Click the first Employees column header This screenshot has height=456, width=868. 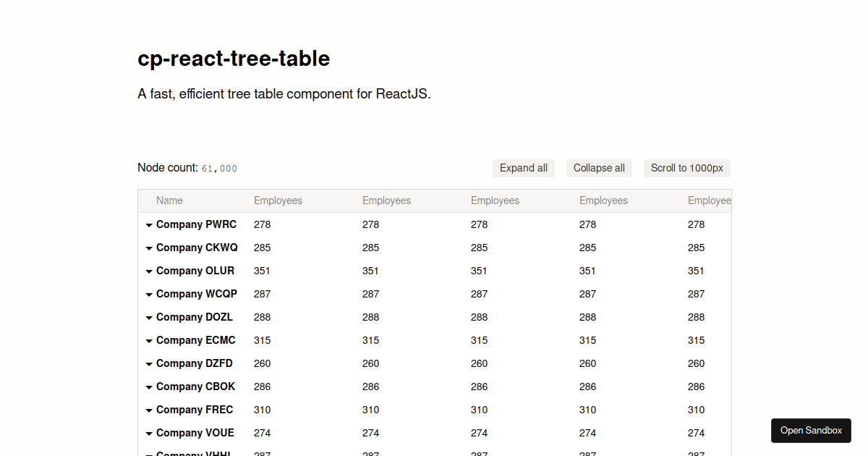pyautogui.click(x=278, y=200)
